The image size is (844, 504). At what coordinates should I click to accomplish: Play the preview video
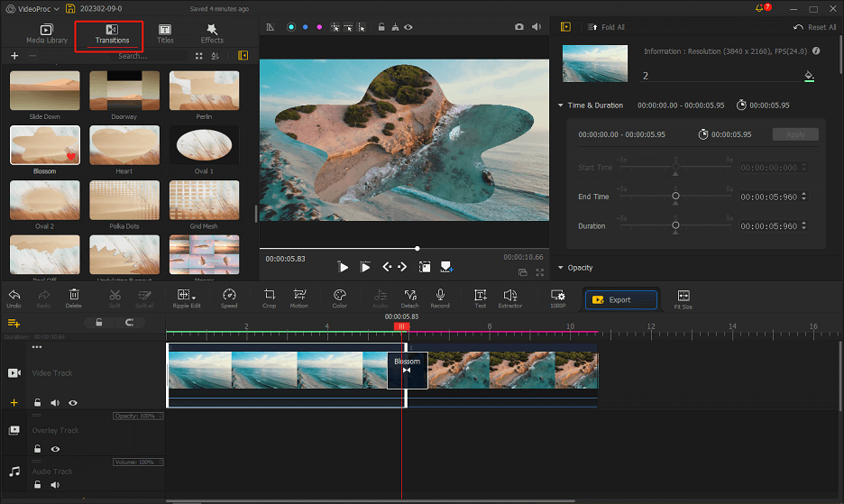[x=343, y=267]
